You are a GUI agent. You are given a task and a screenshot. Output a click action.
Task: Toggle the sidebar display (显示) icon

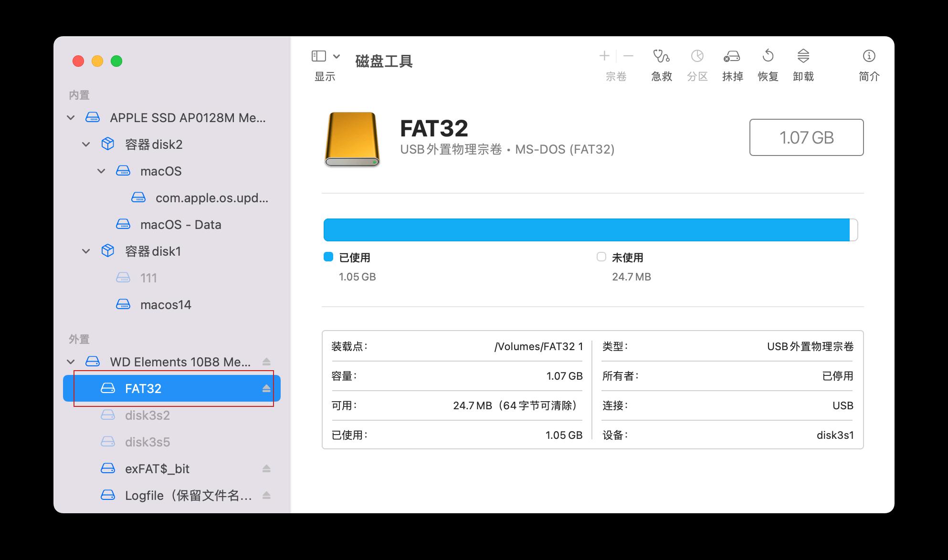coord(319,56)
